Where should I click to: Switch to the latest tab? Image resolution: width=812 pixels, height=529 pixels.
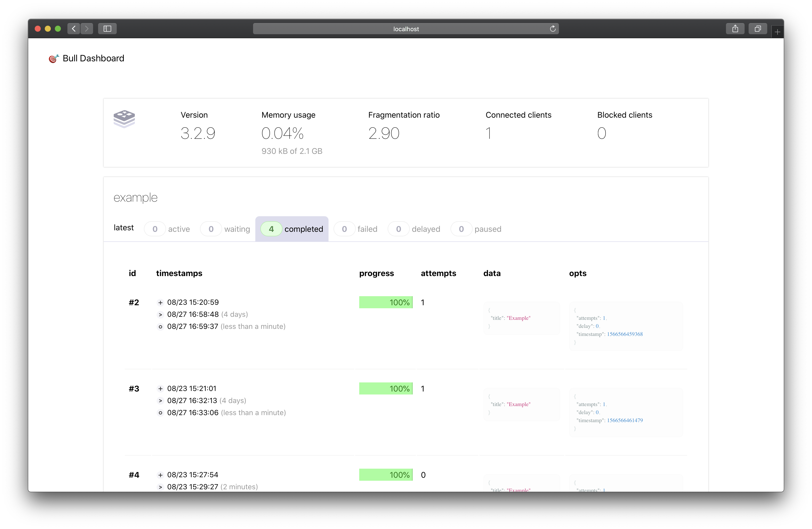coord(124,228)
